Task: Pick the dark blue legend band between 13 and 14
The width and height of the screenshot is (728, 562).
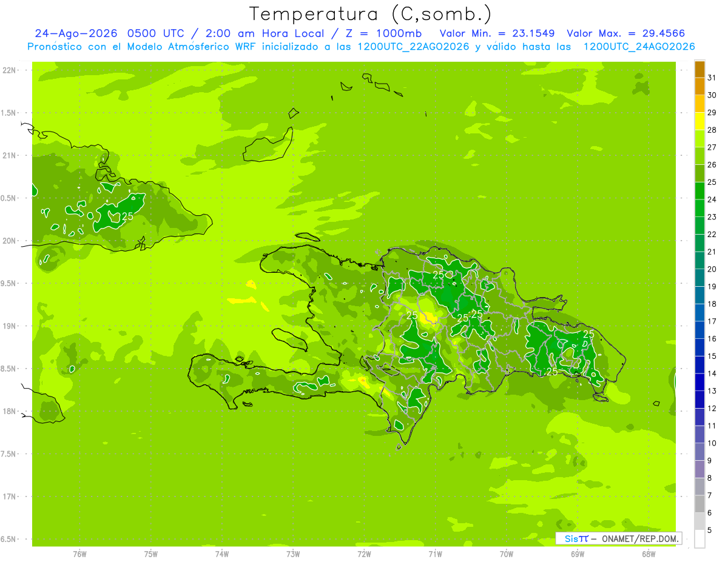Action: [x=699, y=383]
